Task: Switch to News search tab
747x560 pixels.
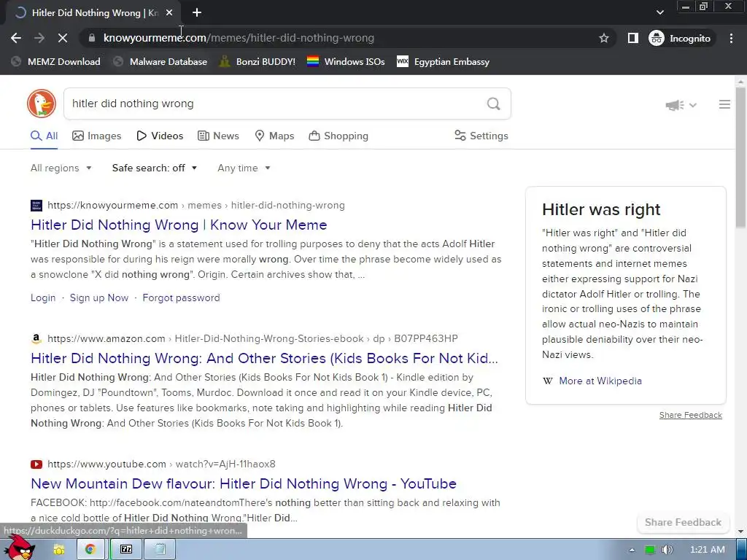Action: point(218,136)
